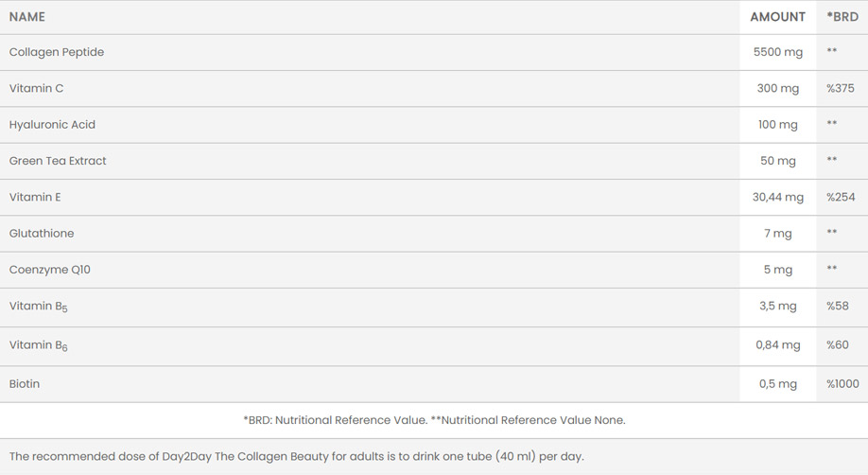Select the Vitamin C row label
This screenshot has width=868, height=475.
click(37, 88)
